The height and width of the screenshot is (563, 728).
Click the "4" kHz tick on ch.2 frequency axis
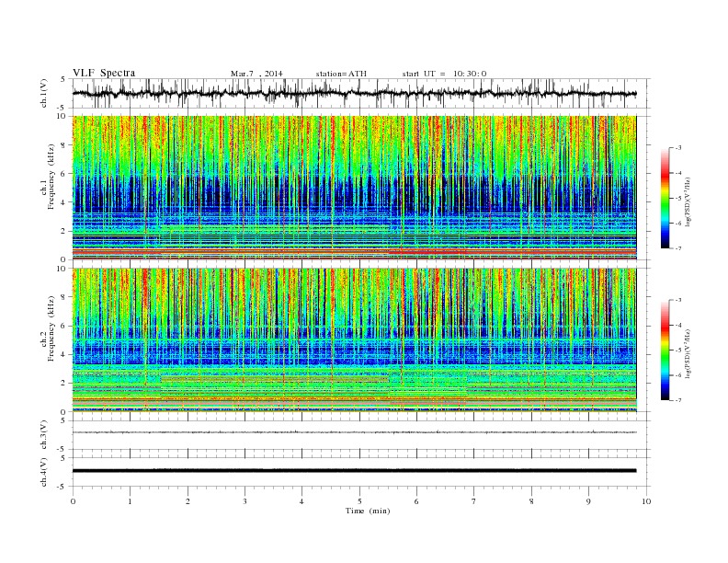click(x=64, y=355)
